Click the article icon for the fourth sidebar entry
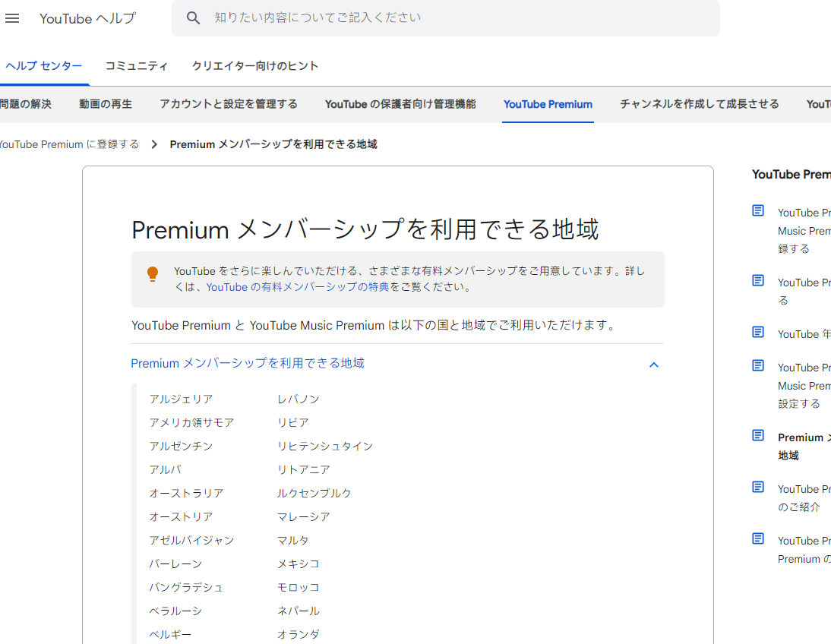The image size is (831, 644). (757, 367)
